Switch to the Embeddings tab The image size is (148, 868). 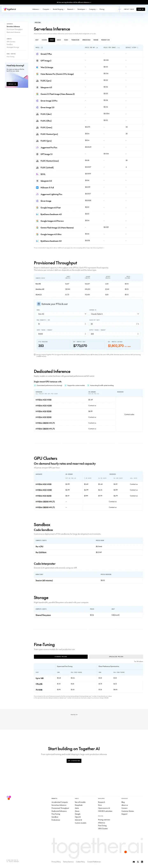[86, 40]
